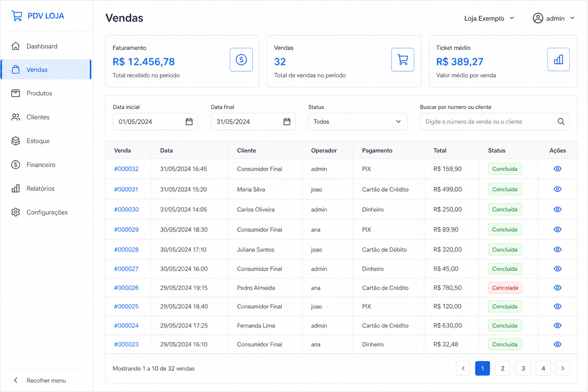Click the Financeiro dollar icon in sidebar
588x392 pixels.
click(x=16, y=165)
